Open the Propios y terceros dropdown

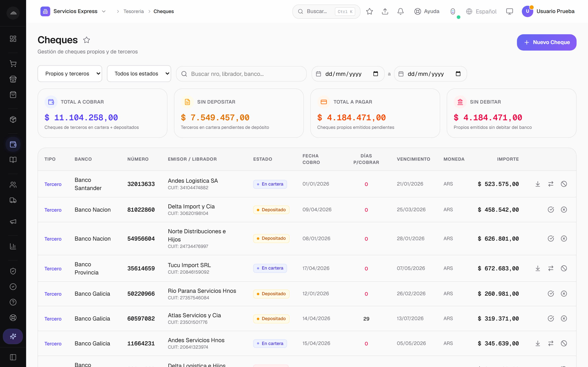[70, 74]
